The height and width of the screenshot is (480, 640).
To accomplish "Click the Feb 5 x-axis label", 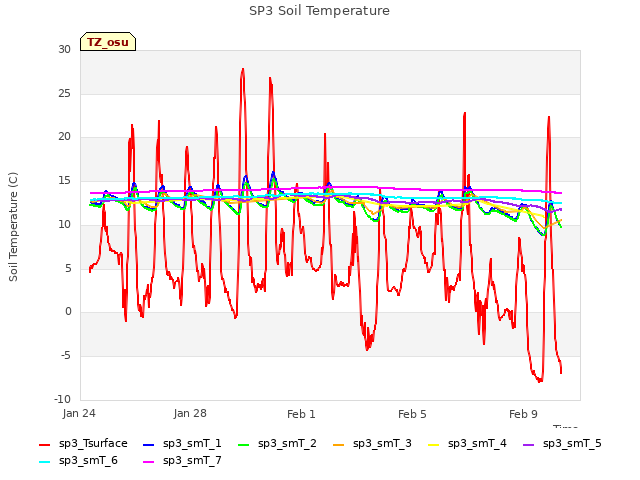I will [x=412, y=414].
